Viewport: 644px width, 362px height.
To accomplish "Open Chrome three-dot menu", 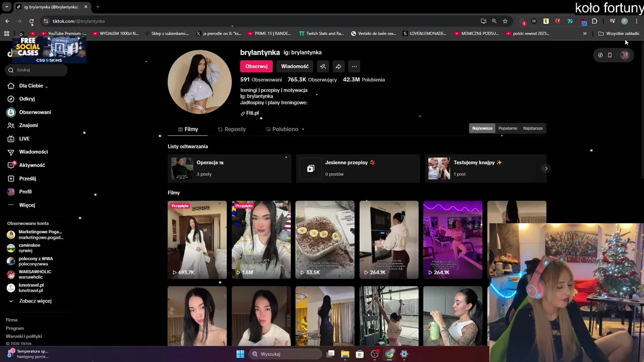I will click(x=637, y=21).
